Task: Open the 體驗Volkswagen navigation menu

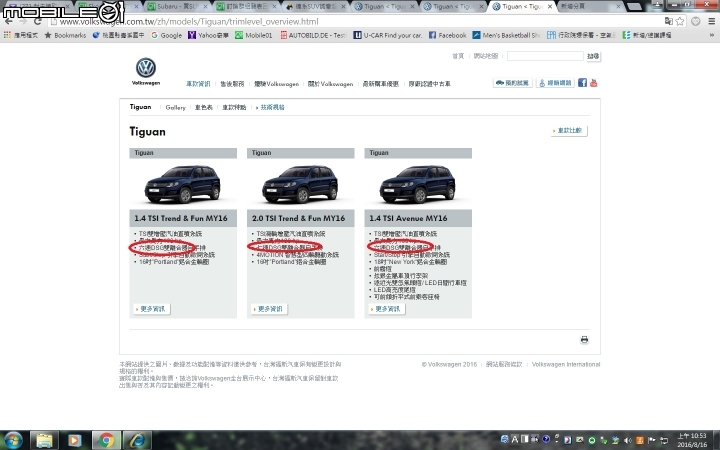Action: pos(276,84)
